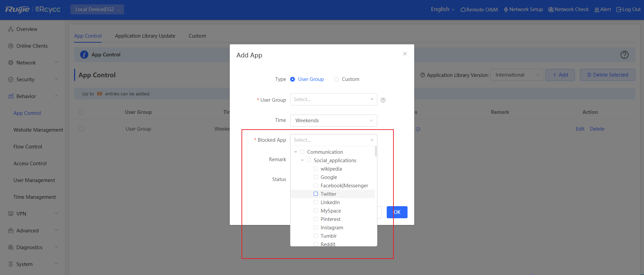Tick the select-all checkbox in table header
644x275 pixels.
(81, 112)
